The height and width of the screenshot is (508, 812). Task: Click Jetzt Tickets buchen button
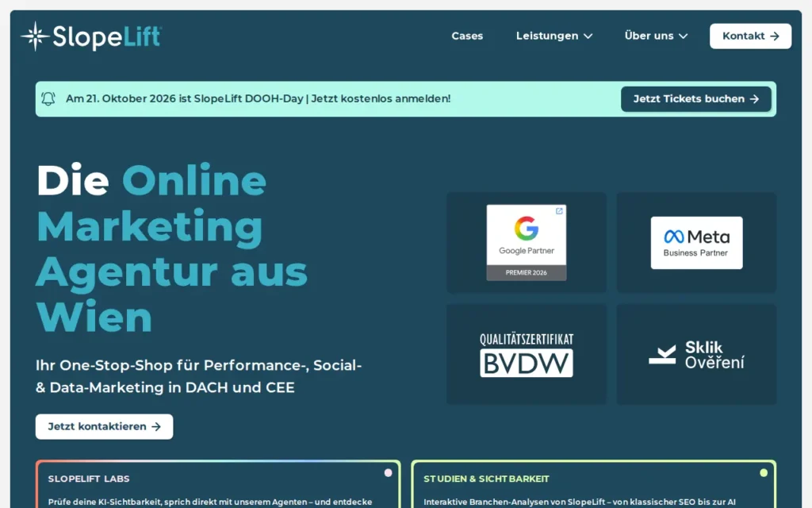tap(696, 99)
